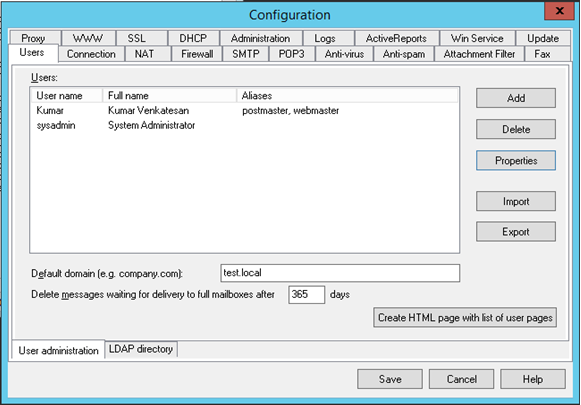The image size is (581, 405).
Task: Cancel the configuration dialog
Action: (461, 379)
